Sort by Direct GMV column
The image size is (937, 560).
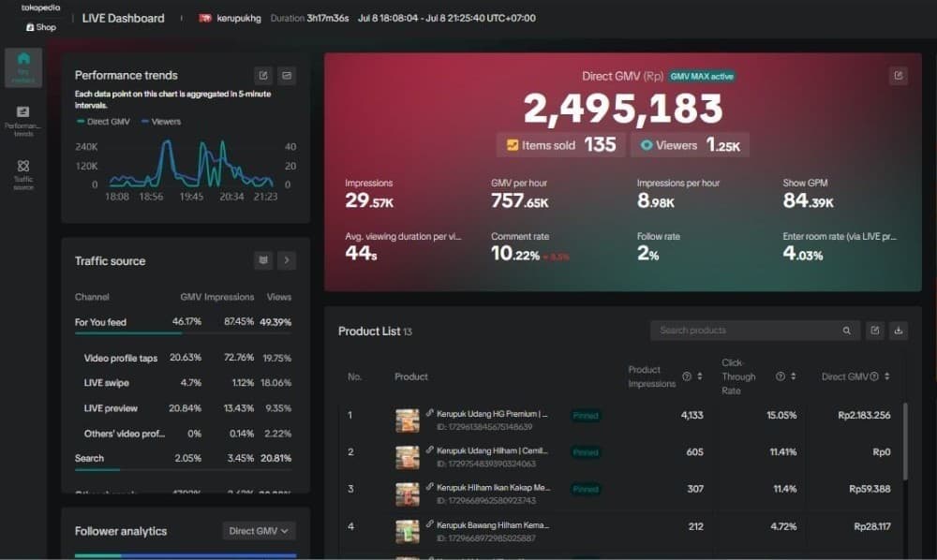point(886,376)
